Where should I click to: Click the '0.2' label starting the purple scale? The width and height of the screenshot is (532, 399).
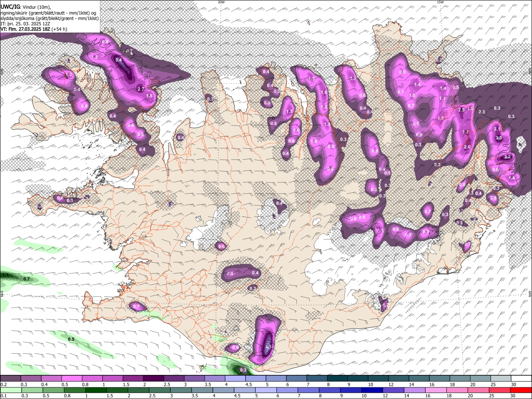pos(4,384)
